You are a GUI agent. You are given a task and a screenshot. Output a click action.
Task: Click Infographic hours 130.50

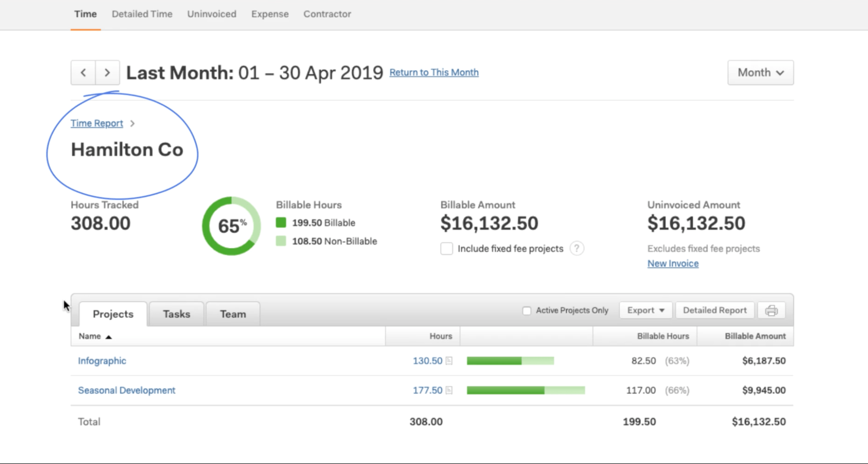pos(427,361)
